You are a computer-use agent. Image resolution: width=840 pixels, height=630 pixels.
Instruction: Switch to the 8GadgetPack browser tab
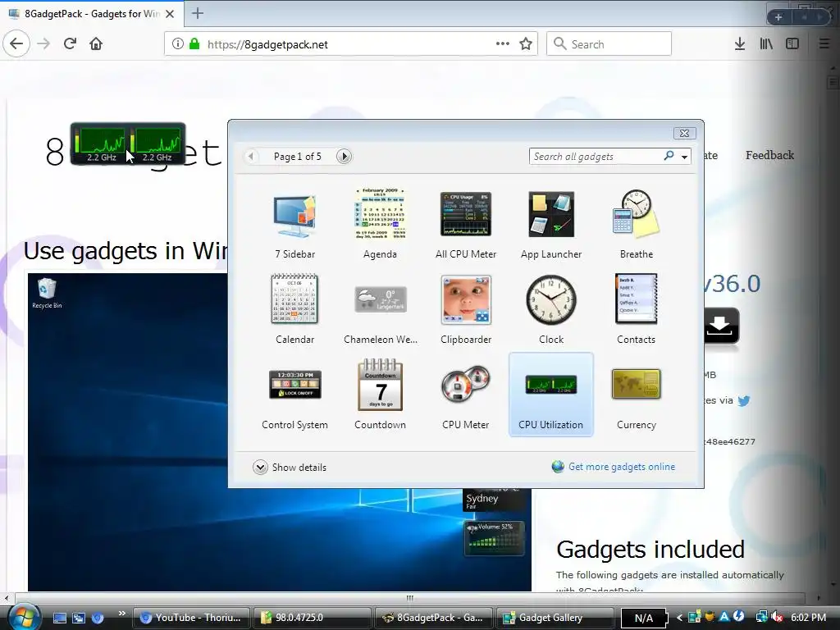pyautogui.click(x=92, y=13)
